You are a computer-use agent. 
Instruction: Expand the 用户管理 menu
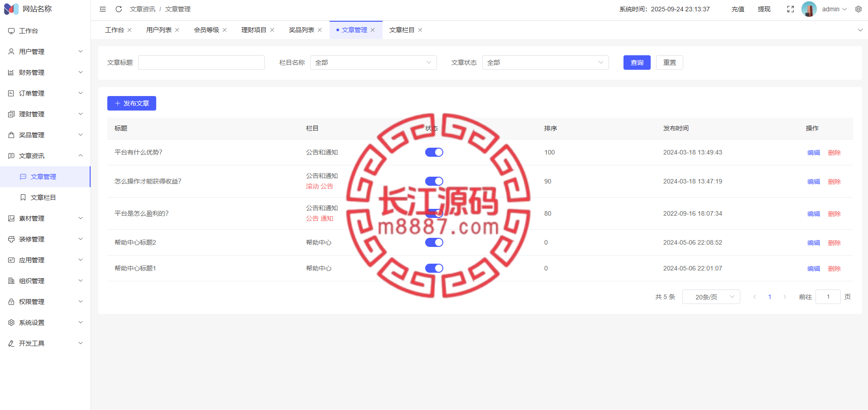[x=81, y=52]
